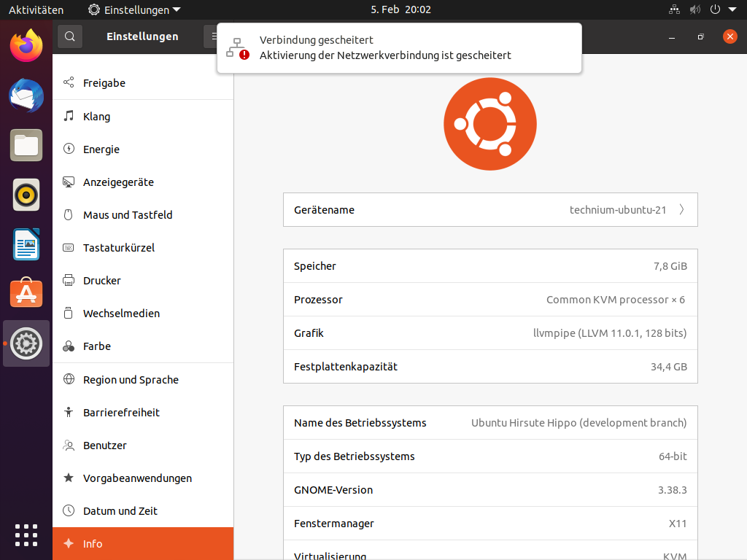Screen dimensions: 747x560
Task: Click Festplattenkapazität value 34,4 GB
Action: coord(669,367)
